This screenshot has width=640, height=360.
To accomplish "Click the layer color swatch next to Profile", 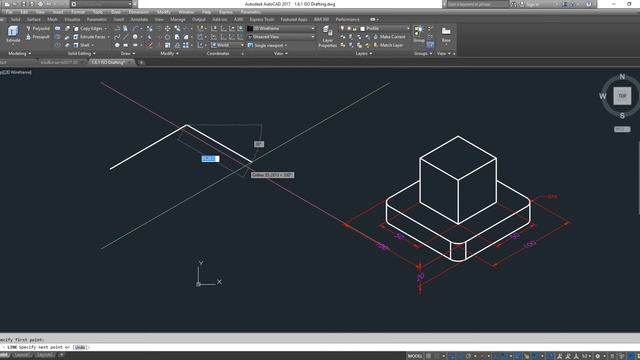I will 362,29.
